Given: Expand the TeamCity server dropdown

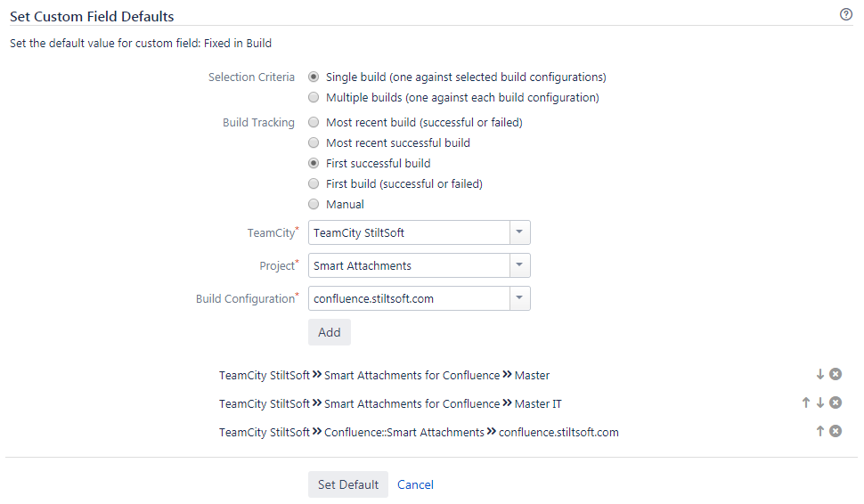Looking at the screenshot, I should pyautogui.click(x=519, y=233).
